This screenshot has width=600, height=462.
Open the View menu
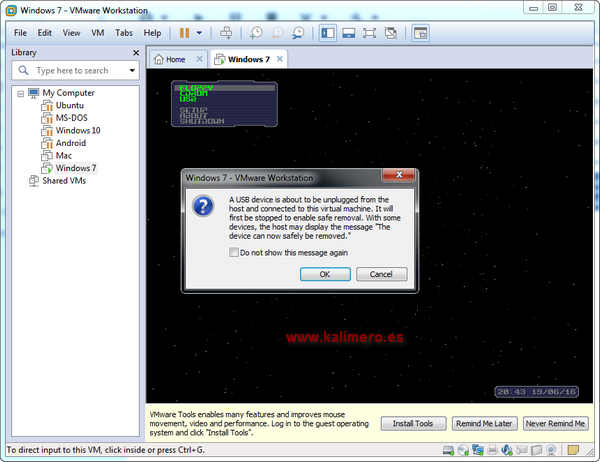pos(71,33)
